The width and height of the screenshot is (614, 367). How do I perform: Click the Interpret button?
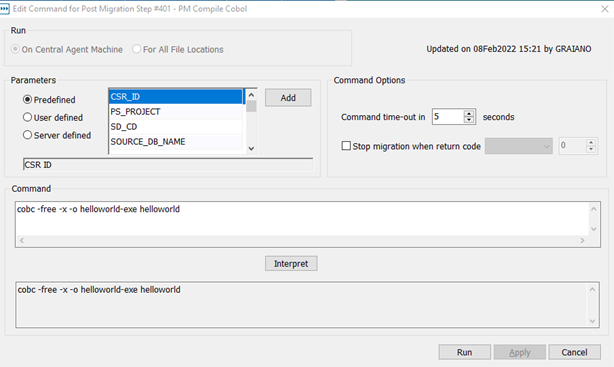(291, 264)
